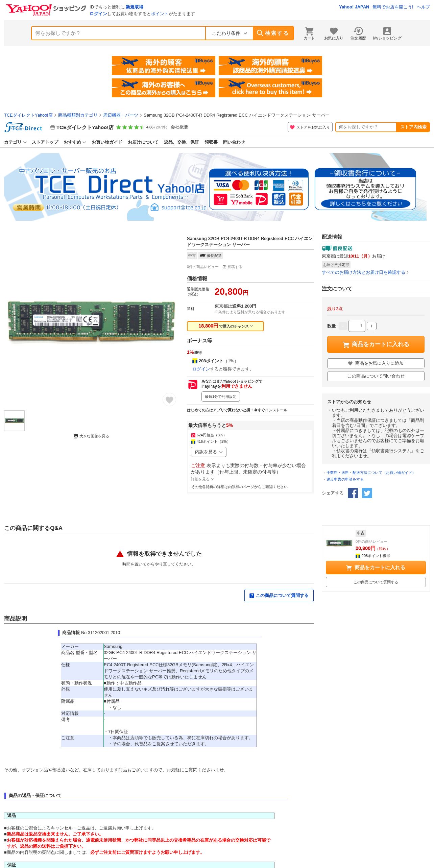Open the お買い物ガイド menu item
The height and width of the screenshot is (868, 434).
click(107, 142)
